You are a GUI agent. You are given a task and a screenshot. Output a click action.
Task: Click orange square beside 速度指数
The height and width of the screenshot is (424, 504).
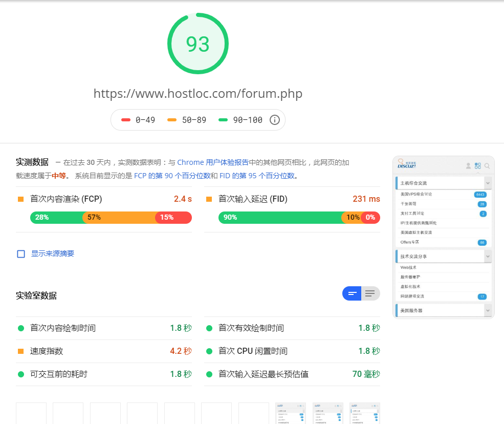point(21,351)
